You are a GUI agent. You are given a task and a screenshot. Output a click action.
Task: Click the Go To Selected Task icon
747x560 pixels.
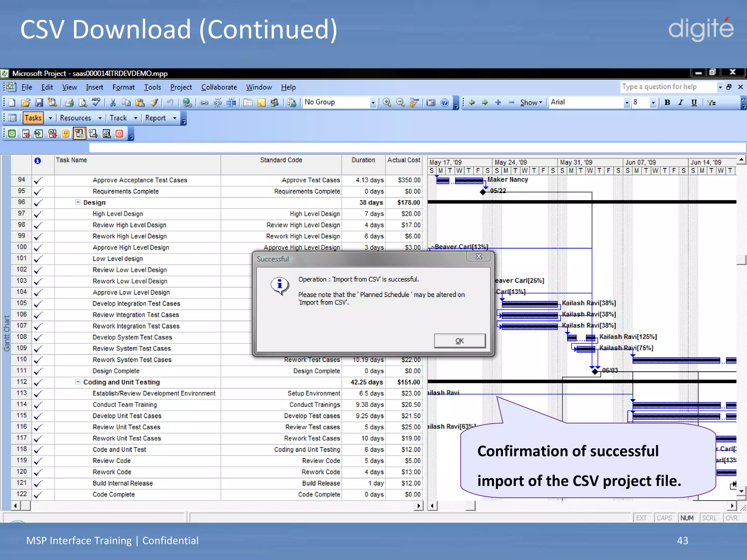tap(414, 103)
